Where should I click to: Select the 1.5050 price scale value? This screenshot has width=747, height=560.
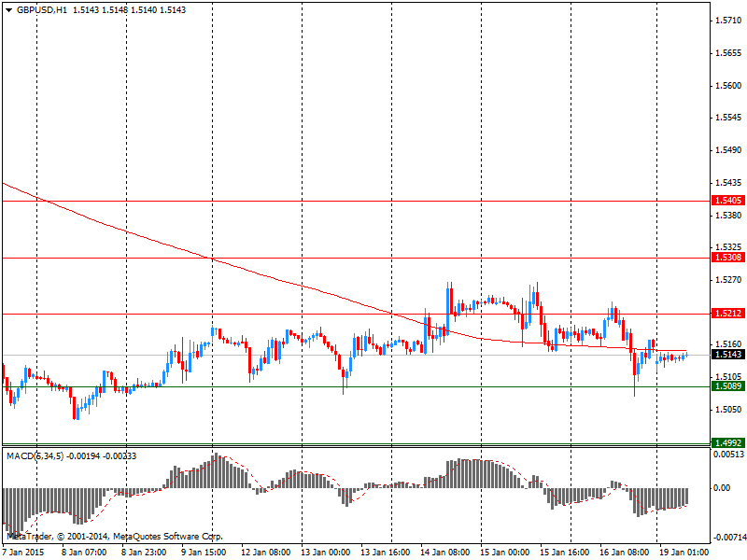coord(729,410)
